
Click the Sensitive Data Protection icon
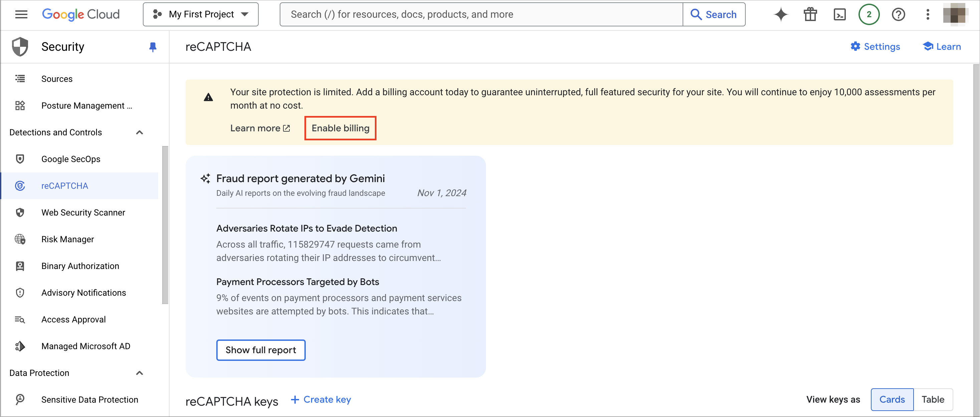20,400
